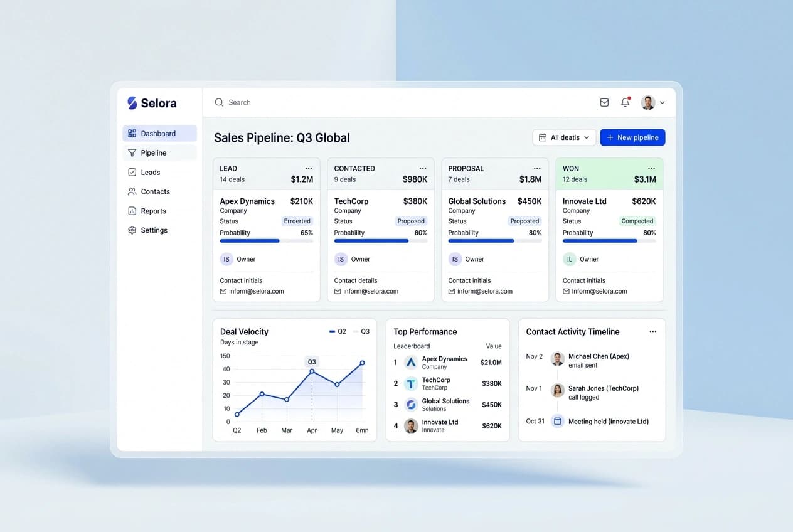Click the Proposted status on Global Solutions
The height and width of the screenshot is (532, 793).
[524, 221]
